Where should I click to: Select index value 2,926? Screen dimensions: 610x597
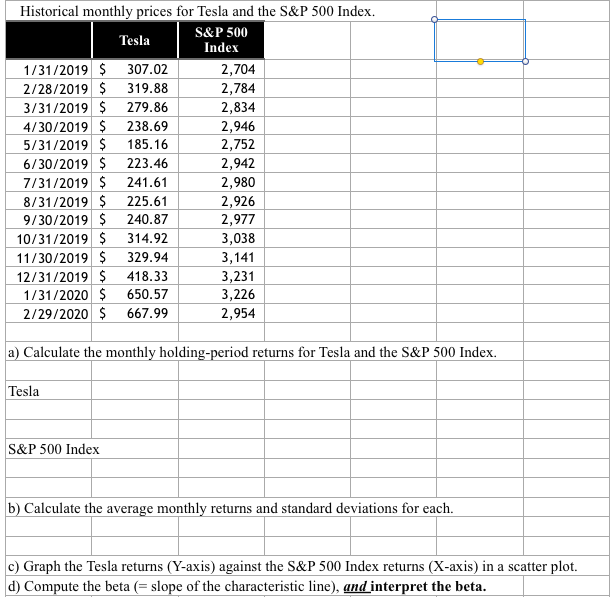pos(221,201)
